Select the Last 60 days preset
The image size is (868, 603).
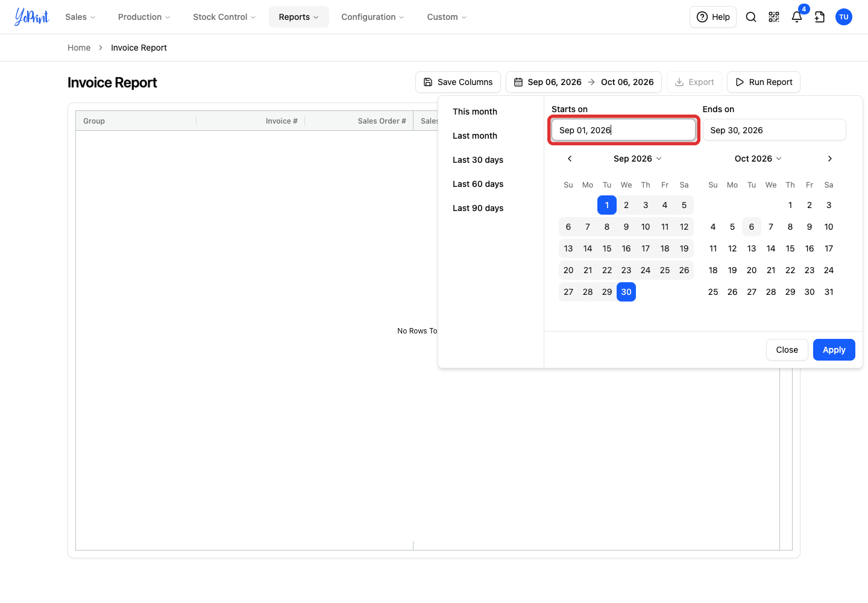tap(478, 184)
